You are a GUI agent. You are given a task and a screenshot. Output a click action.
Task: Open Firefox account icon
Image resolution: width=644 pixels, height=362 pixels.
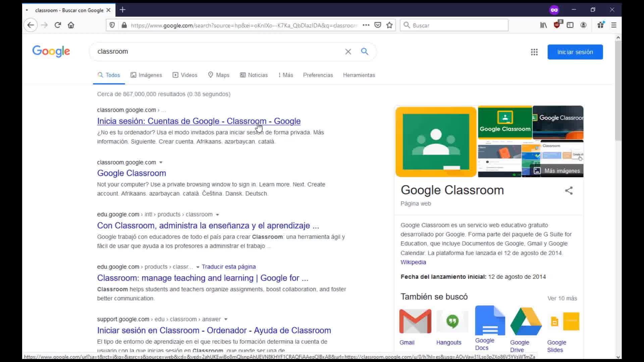(583, 25)
